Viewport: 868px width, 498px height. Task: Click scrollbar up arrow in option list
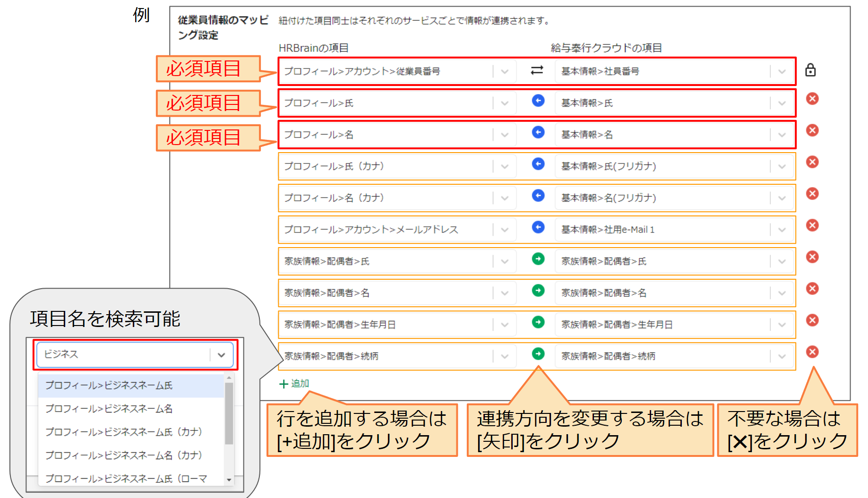click(229, 378)
